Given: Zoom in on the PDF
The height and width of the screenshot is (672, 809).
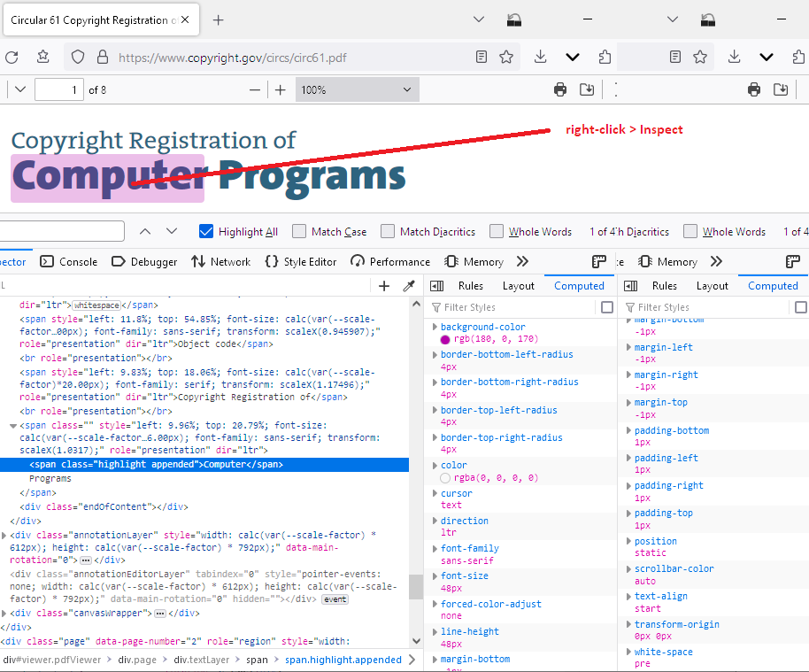Looking at the screenshot, I should (281, 89).
